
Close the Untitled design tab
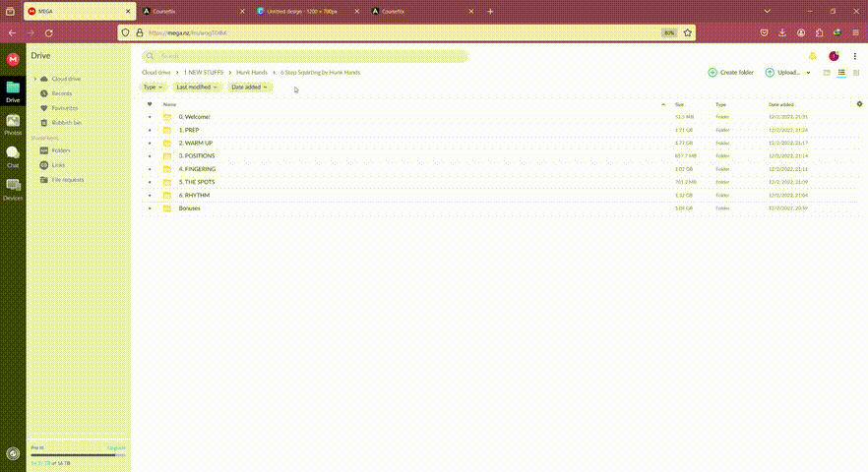(356, 11)
